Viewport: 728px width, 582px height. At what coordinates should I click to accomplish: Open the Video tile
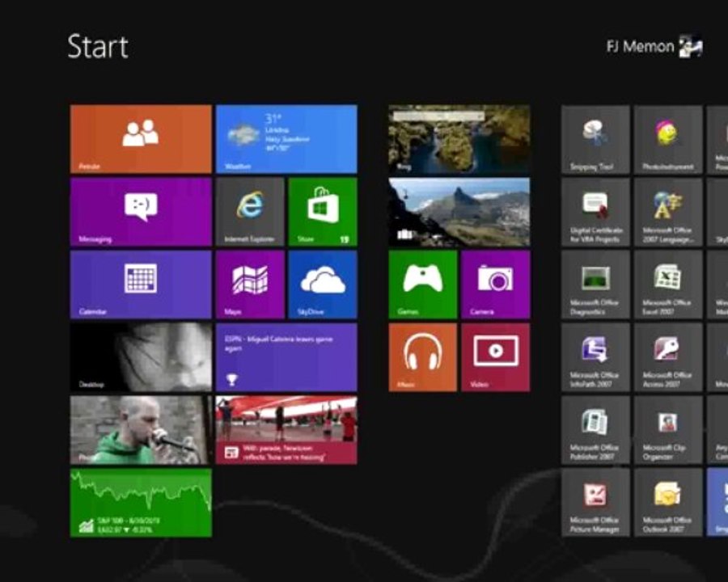(x=495, y=357)
